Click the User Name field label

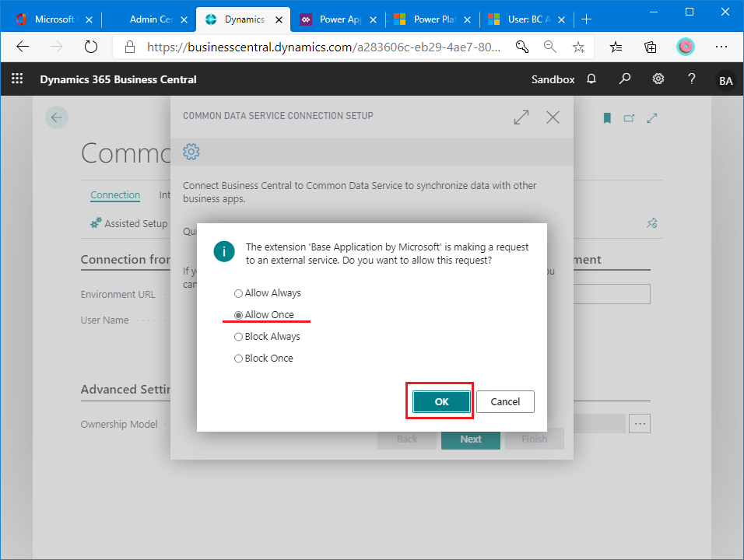[x=104, y=320]
